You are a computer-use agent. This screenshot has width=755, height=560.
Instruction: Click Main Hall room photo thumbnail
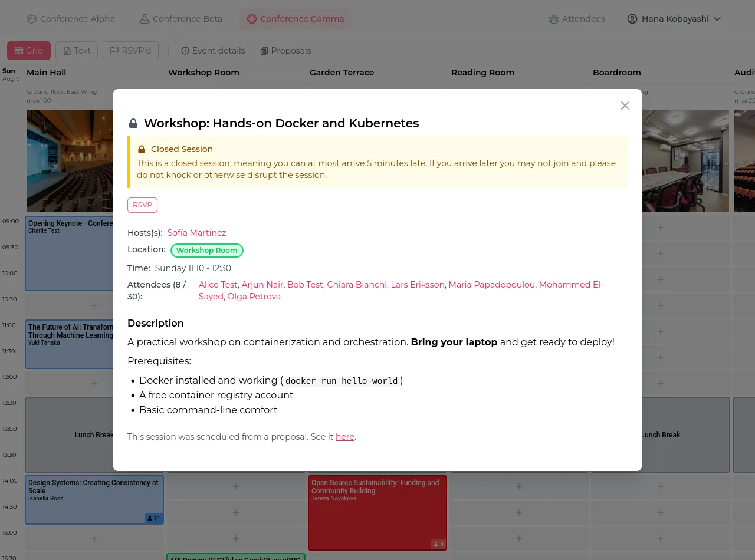tap(70, 161)
